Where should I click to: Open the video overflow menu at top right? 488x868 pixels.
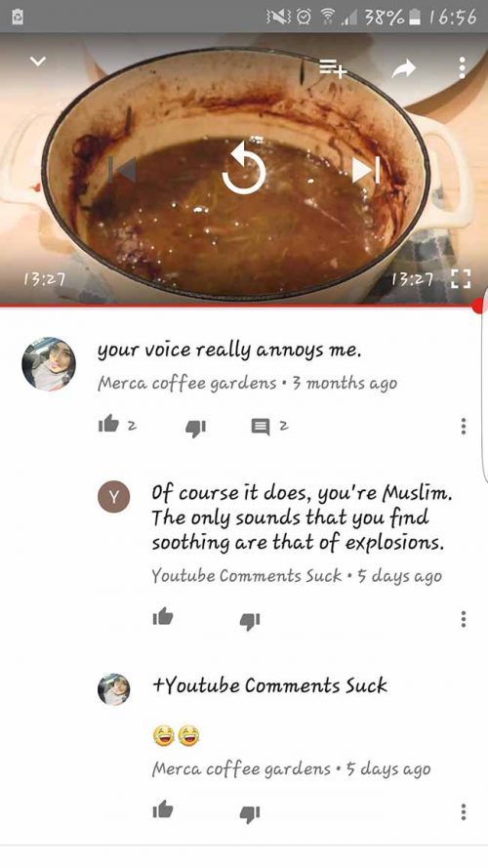point(462,67)
